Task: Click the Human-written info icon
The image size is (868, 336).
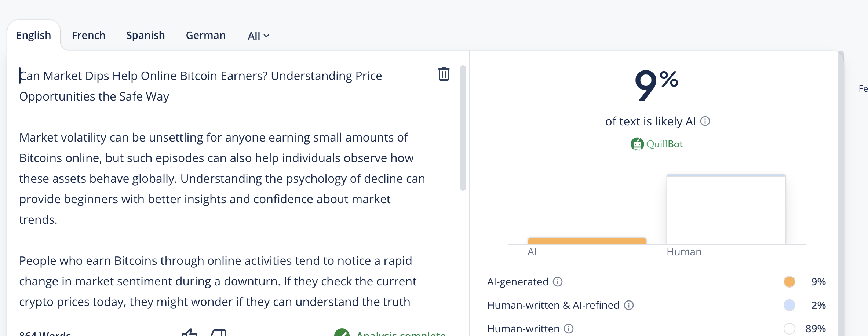Action: click(x=569, y=329)
